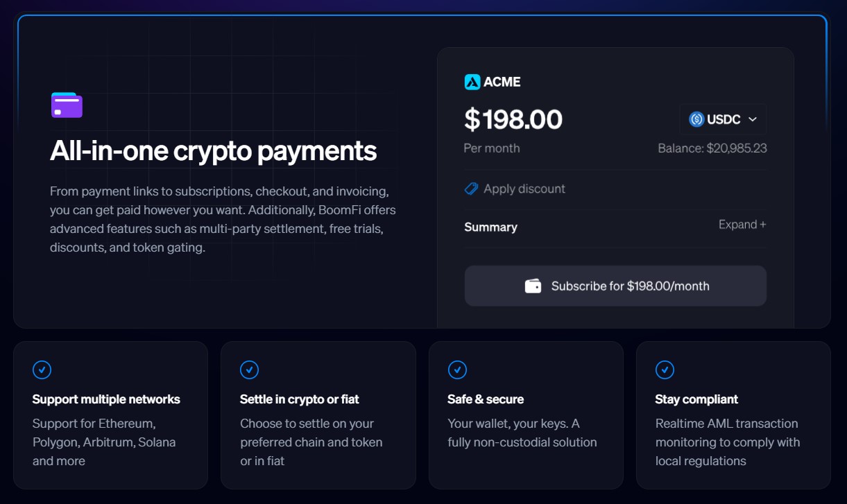This screenshot has width=847, height=504.
Task: Click the wallet icon inside the Subscribe button
Action: pyautogui.click(x=532, y=285)
